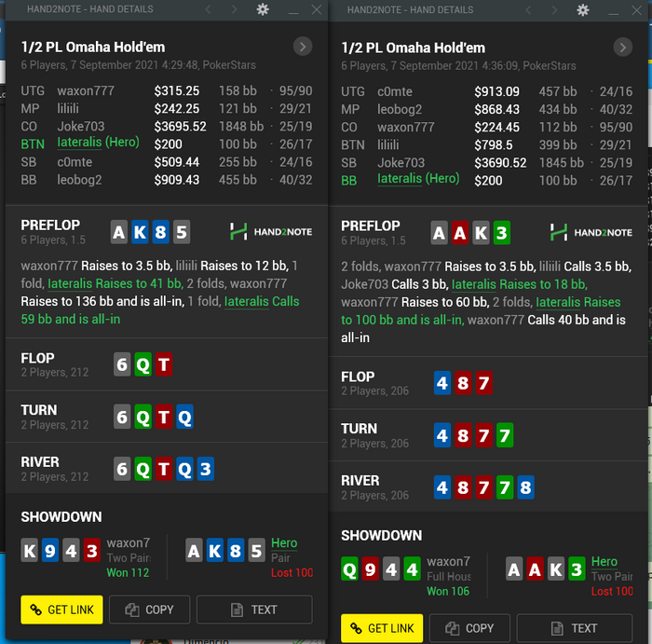The width and height of the screenshot is (652, 644).
Task: Click GET LINK button in left window
Action: [62, 610]
